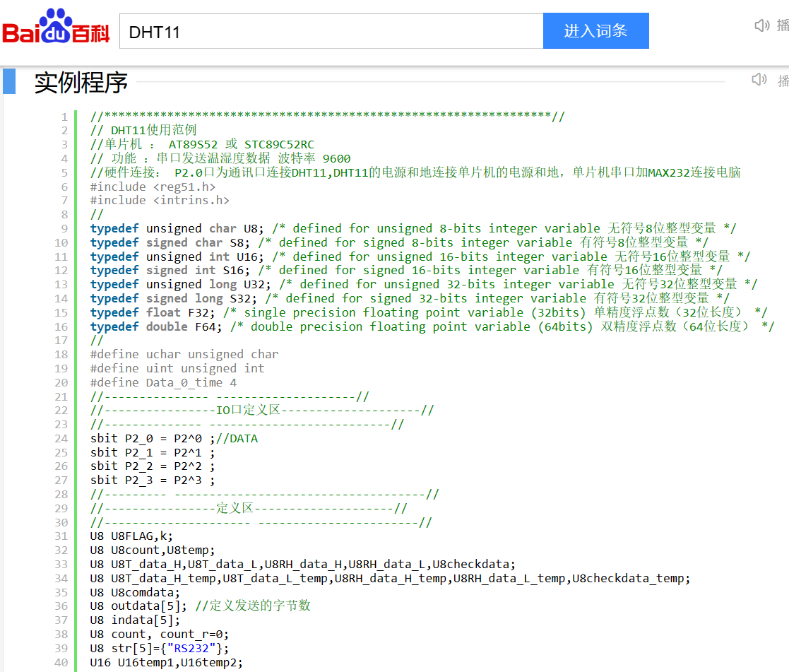This screenshot has width=789, height=672.
Task: Select the 实例程序 section heading
Action: [x=81, y=82]
